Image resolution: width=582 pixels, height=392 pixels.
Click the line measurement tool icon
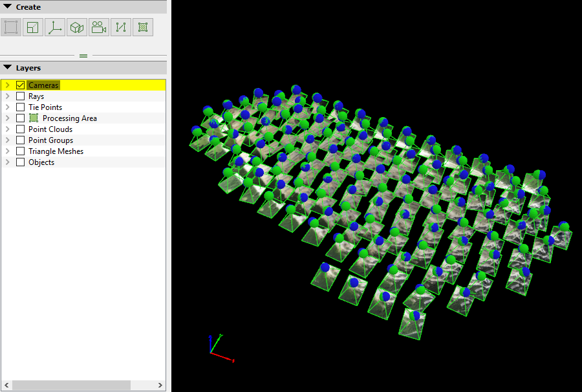click(120, 27)
